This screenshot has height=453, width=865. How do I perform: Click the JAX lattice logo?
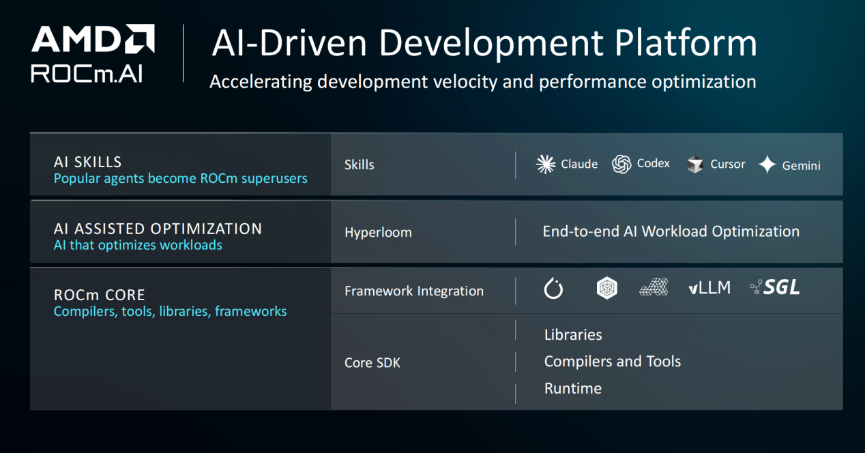(x=654, y=287)
